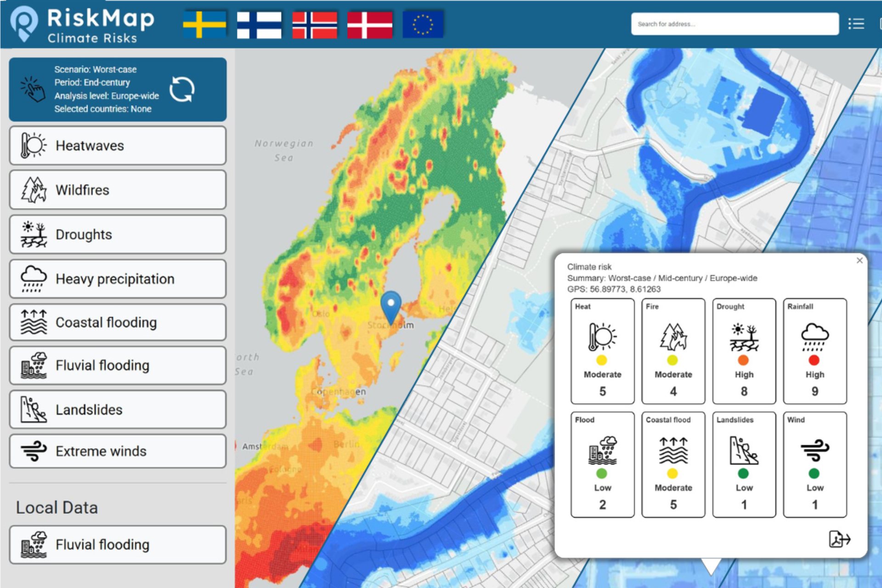This screenshot has height=588, width=882.
Task: Enable the Droughts map layer
Action: coord(118,234)
